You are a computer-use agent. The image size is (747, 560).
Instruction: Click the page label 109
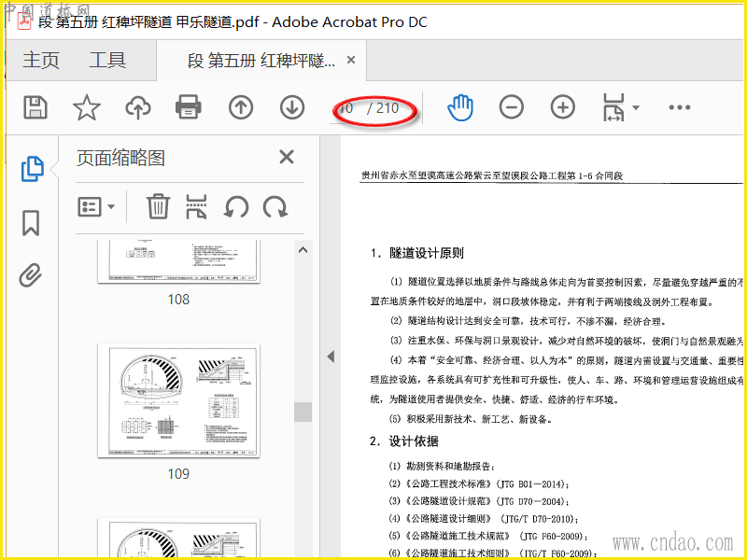pos(178,474)
